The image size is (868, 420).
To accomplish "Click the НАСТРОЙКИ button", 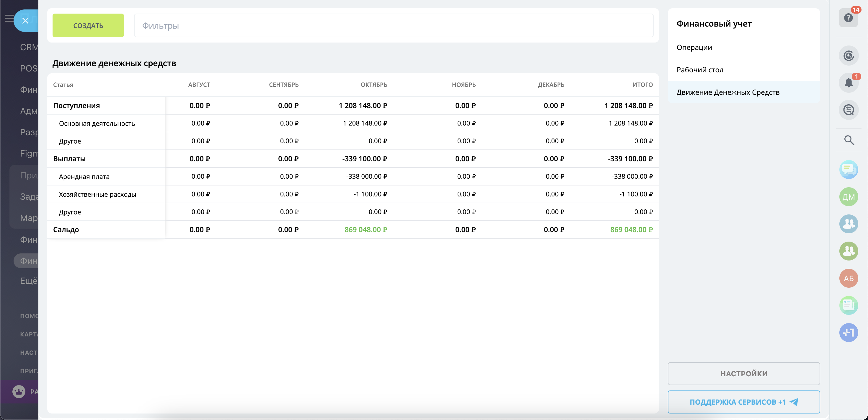I will [x=743, y=374].
